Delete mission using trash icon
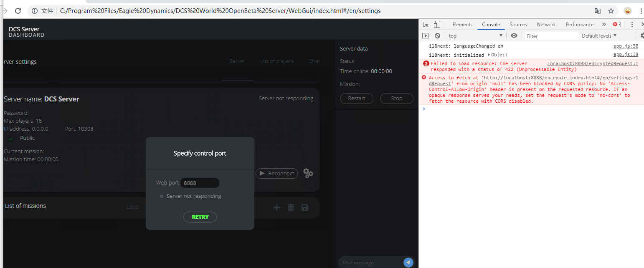Image resolution: width=644 pixels, height=268 pixels. [x=291, y=207]
